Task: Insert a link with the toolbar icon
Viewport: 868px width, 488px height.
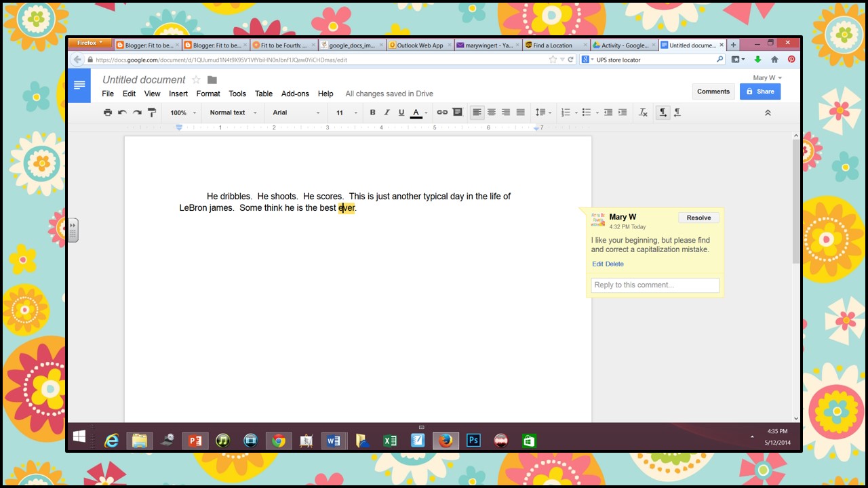Action: pyautogui.click(x=442, y=113)
